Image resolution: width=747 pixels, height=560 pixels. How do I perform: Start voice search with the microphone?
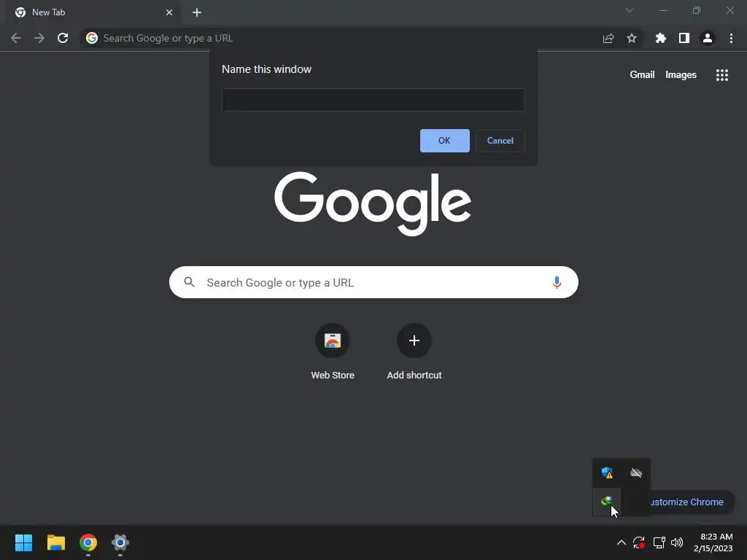click(557, 282)
